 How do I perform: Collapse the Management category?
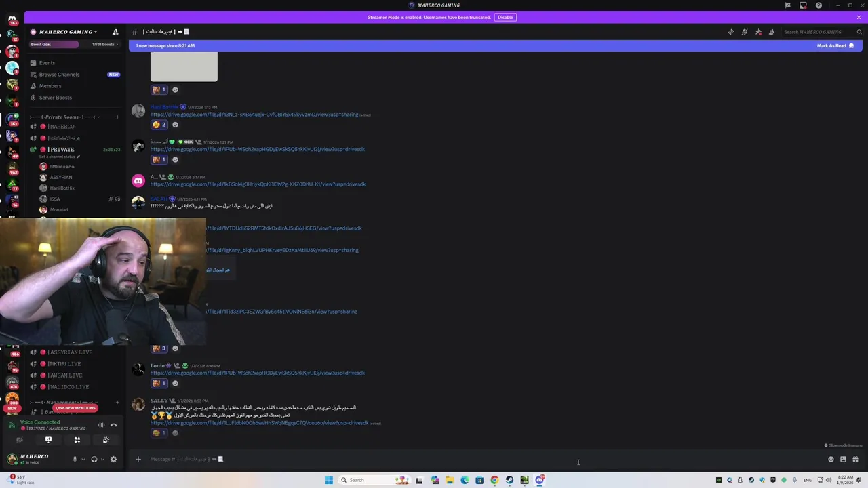pyautogui.click(x=64, y=402)
